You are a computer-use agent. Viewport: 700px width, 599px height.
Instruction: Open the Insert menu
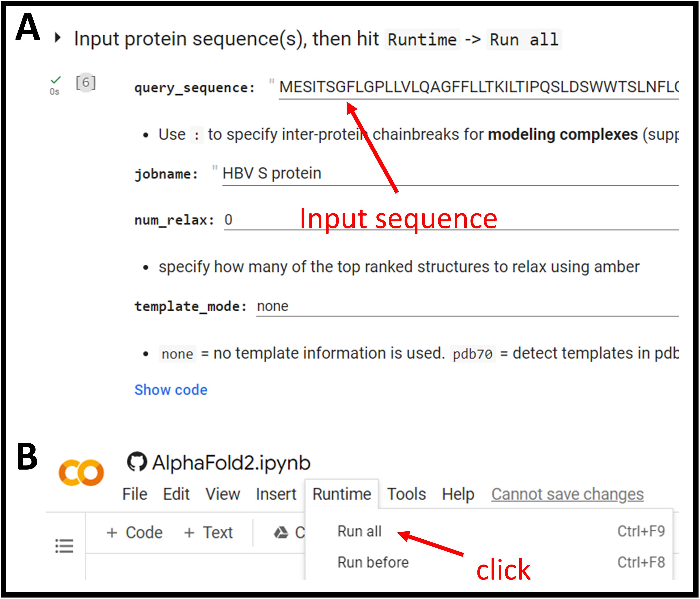tap(276, 494)
